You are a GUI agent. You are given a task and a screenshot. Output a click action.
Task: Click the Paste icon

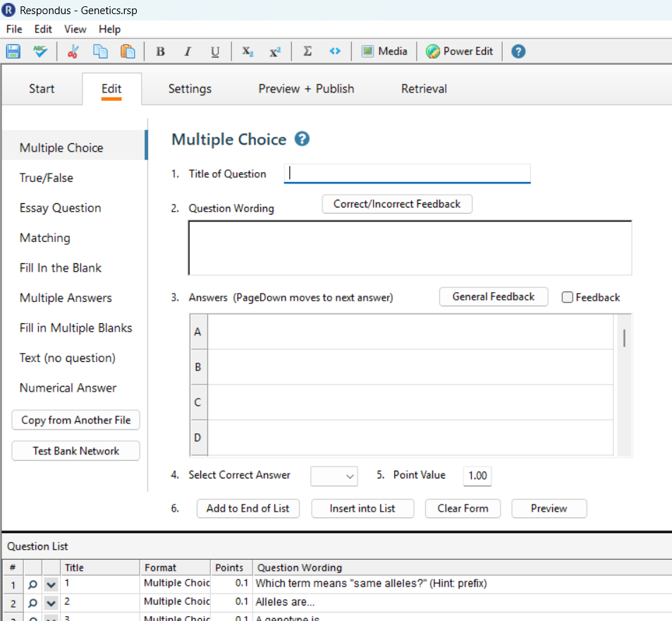(128, 51)
